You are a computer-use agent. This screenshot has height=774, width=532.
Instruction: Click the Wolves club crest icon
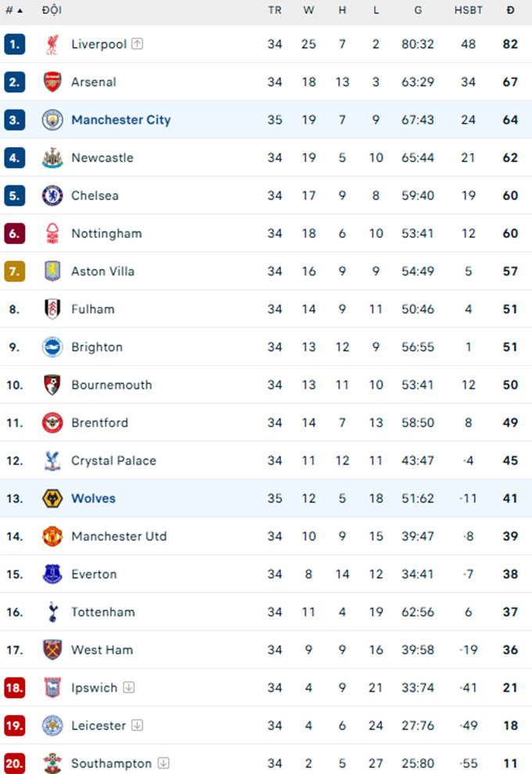click(x=52, y=499)
